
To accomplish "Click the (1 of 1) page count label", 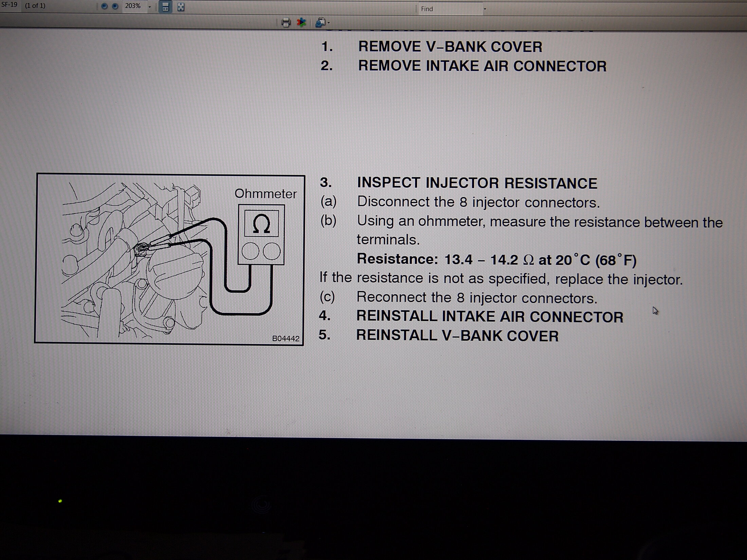I will pos(35,6).
